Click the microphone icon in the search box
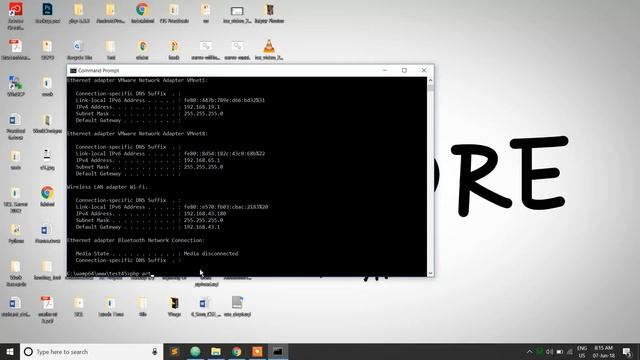640x360 pixels. [155, 351]
